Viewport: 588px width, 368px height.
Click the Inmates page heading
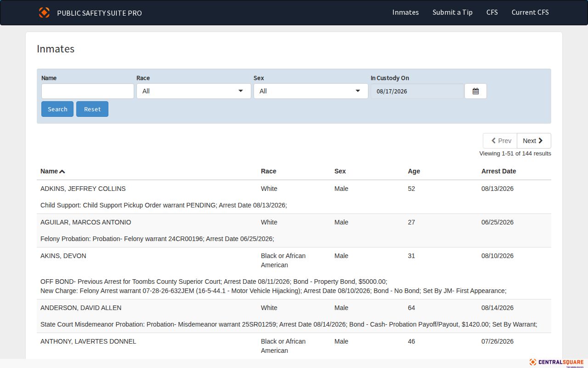56,49
